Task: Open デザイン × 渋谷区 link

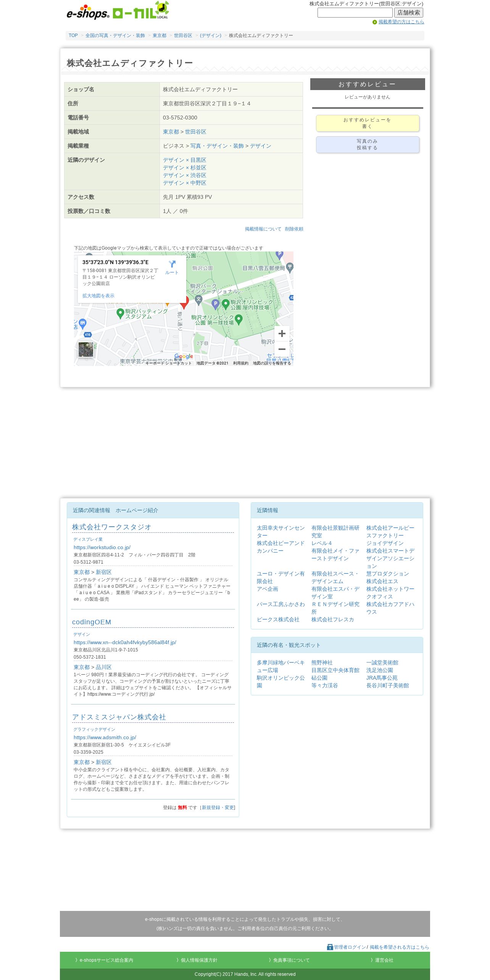Action: click(x=185, y=175)
